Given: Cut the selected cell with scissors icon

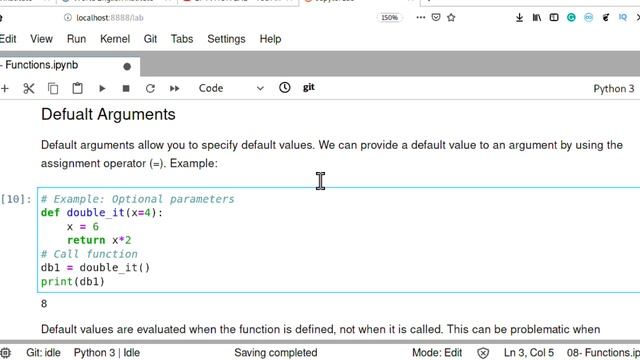Looking at the screenshot, I should 29,88.
